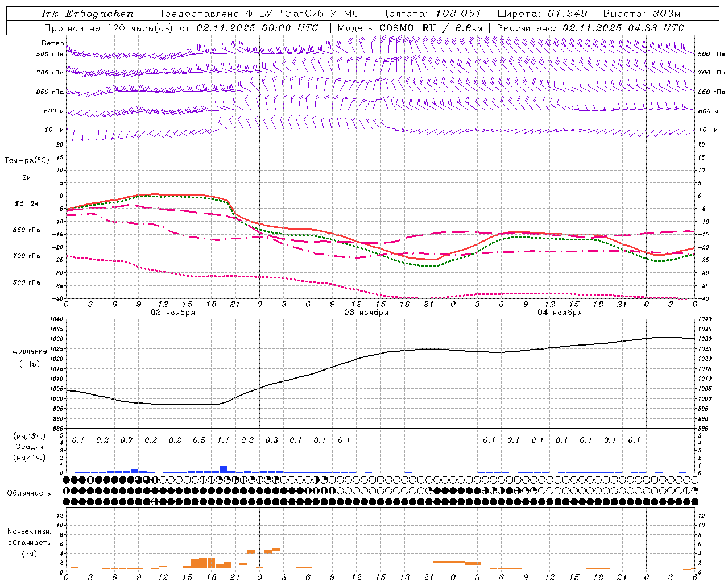Click the 'Давление' pressure label
The height and width of the screenshot is (582, 728).
point(28,351)
